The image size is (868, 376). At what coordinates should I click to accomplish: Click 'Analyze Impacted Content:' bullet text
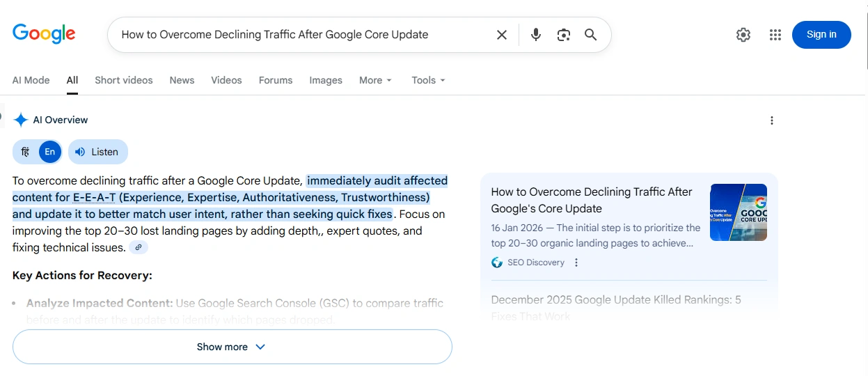coord(100,303)
